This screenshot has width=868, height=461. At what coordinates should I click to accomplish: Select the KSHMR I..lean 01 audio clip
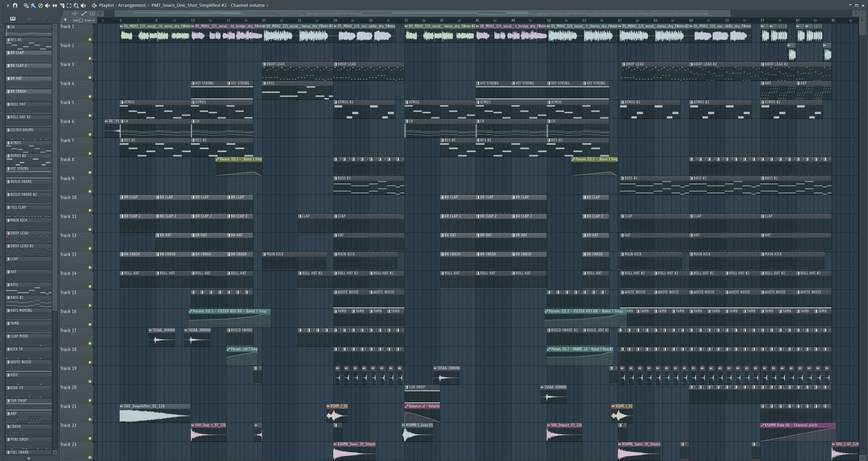[x=417, y=432]
